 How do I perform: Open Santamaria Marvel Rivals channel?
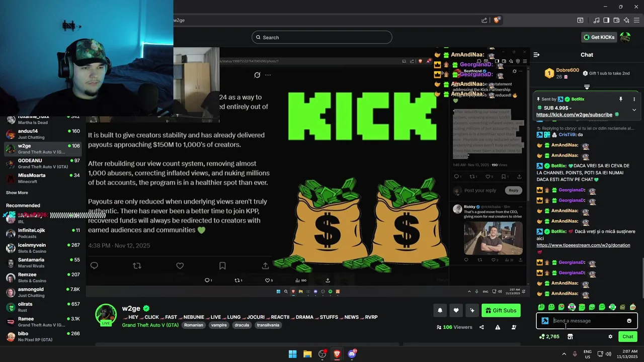tap(43, 262)
